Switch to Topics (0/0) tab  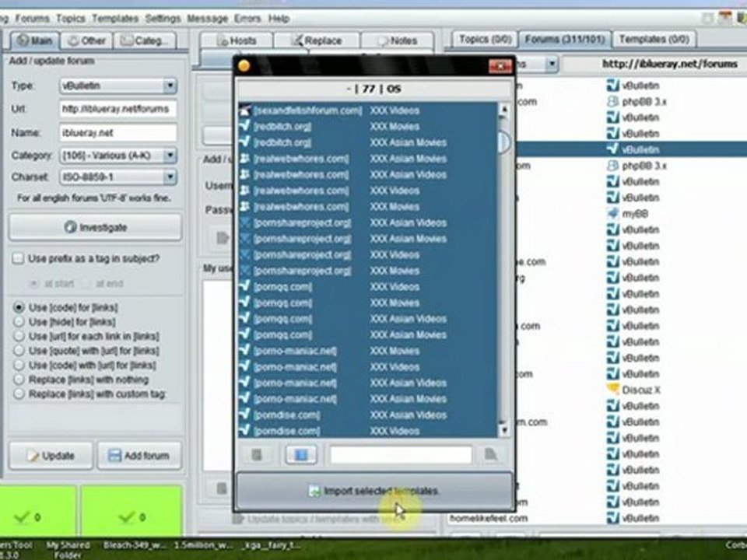point(485,39)
